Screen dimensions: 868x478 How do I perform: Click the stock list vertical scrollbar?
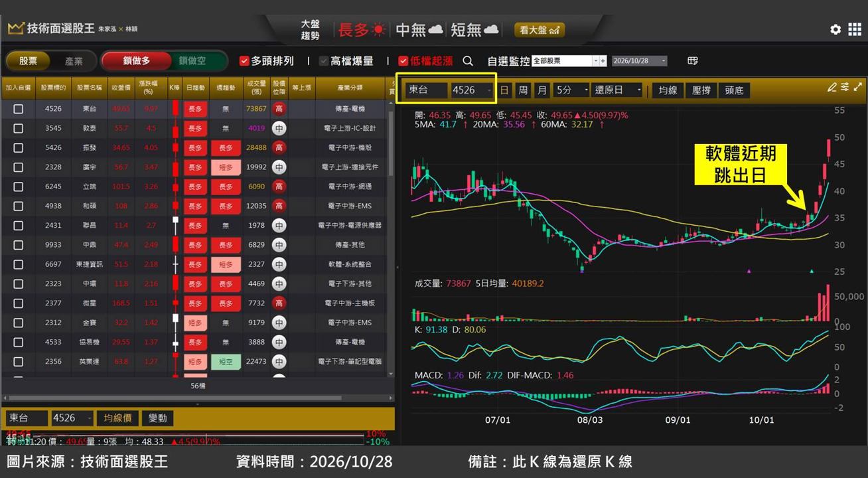tap(390, 238)
